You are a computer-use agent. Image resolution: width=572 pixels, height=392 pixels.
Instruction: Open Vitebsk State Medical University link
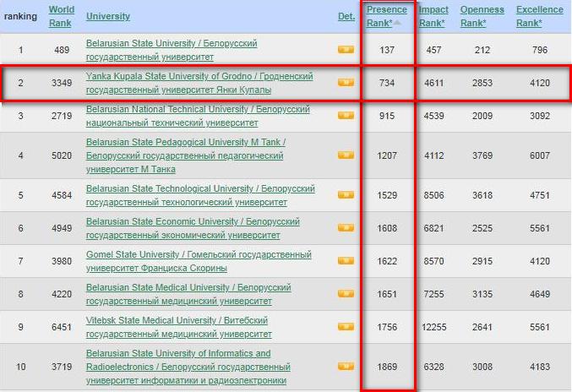coord(179,327)
